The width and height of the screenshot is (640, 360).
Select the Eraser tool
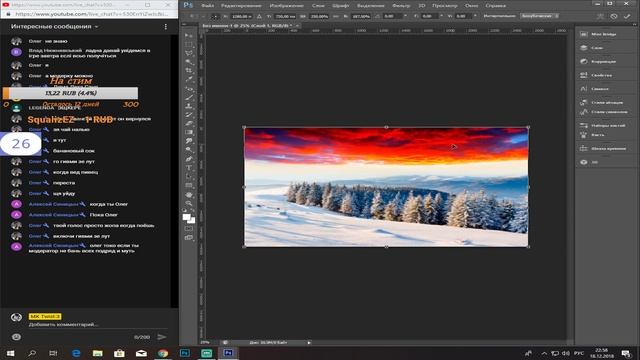pyautogui.click(x=189, y=124)
